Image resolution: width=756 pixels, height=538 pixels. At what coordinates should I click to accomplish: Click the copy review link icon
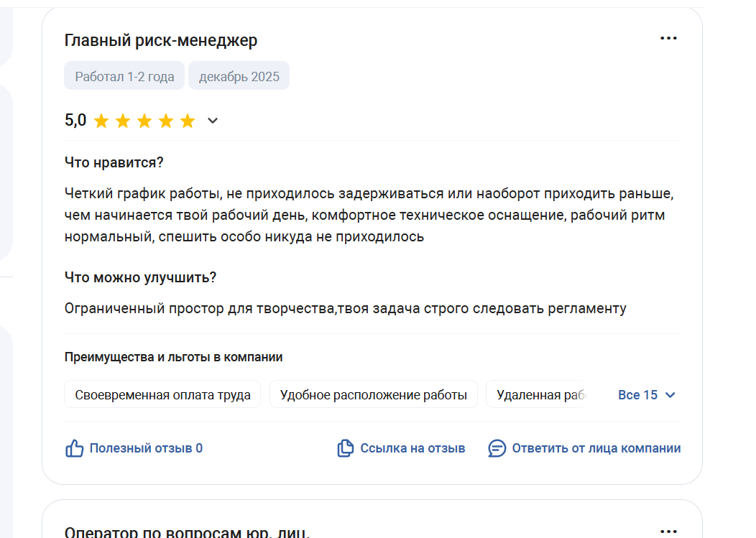[x=346, y=448]
